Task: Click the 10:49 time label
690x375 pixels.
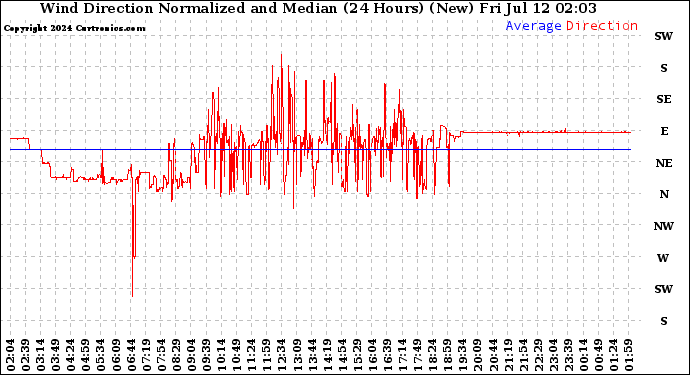Action: tap(236, 355)
